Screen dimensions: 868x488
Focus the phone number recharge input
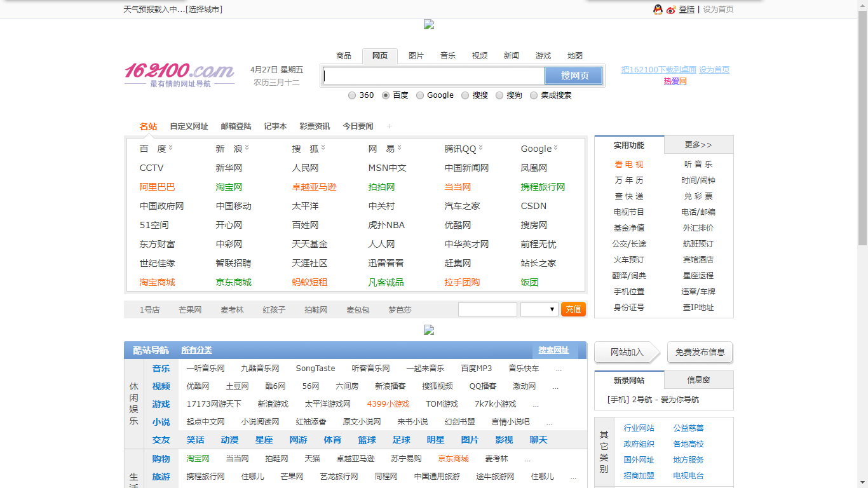click(x=487, y=309)
